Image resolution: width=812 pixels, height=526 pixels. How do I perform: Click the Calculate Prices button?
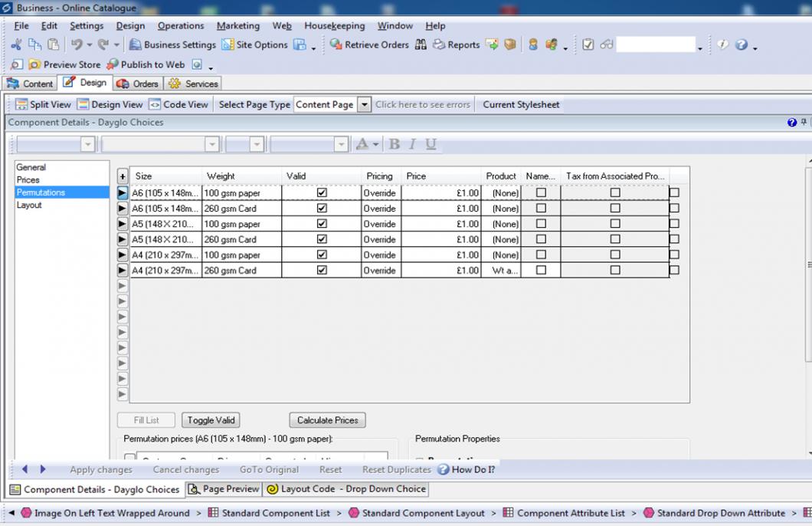coord(327,420)
